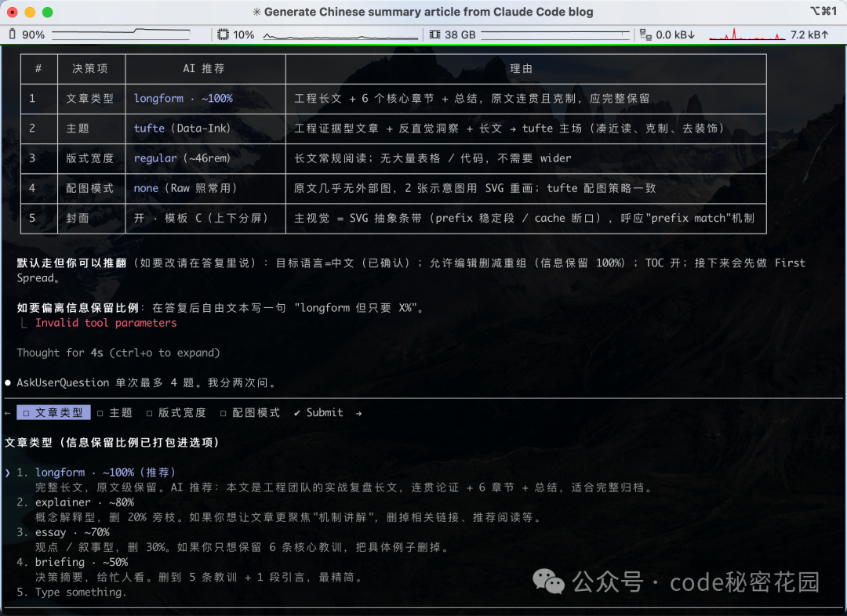847x616 pixels.
Task: Click the memory usage bar
Action: click(555, 35)
